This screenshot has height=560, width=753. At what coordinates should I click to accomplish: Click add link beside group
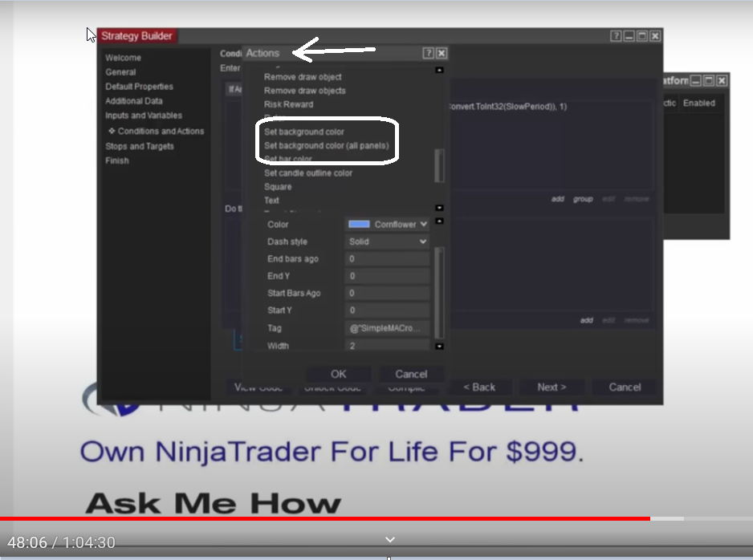click(558, 199)
